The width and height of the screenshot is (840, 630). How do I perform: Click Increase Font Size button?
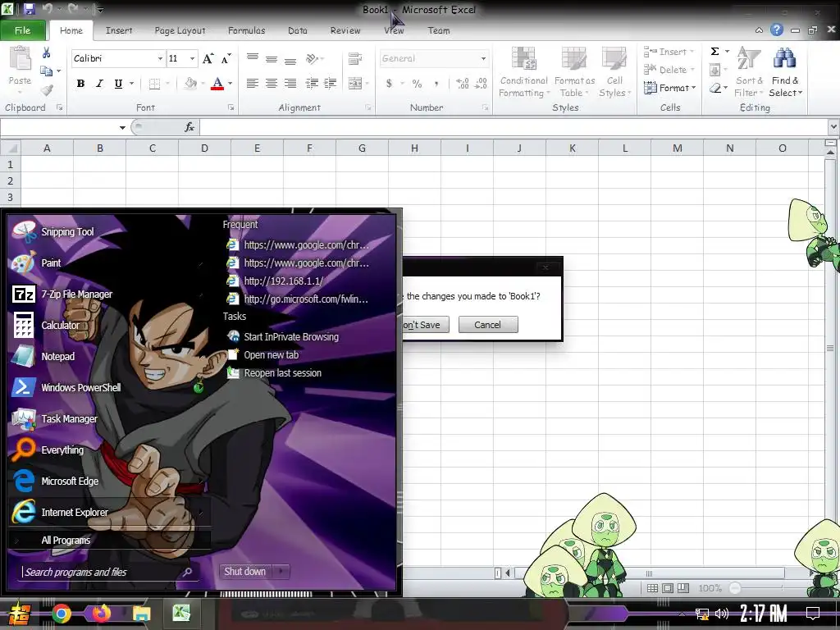pyautogui.click(x=208, y=58)
